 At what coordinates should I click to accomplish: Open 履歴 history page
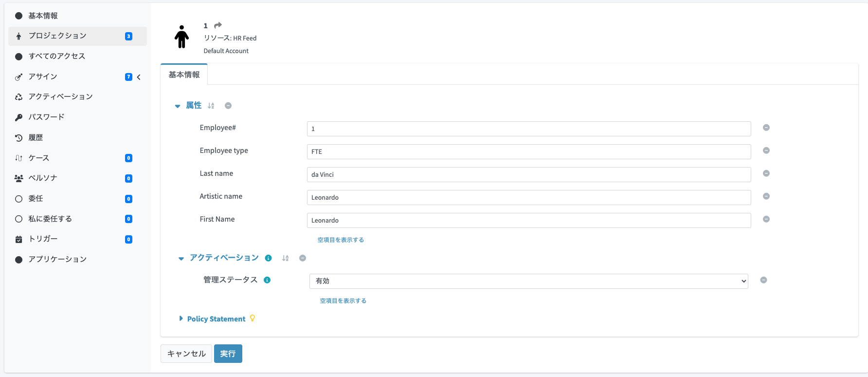click(77, 138)
